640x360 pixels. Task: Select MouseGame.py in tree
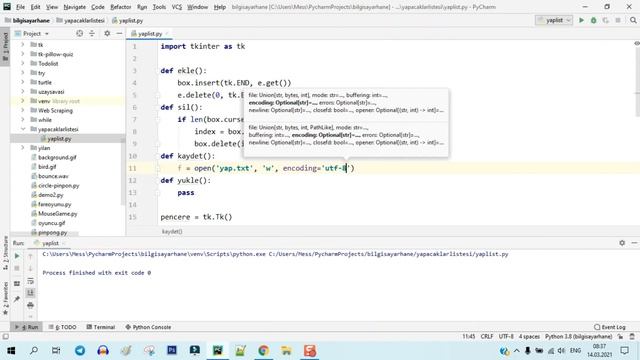pyautogui.click(x=58, y=213)
